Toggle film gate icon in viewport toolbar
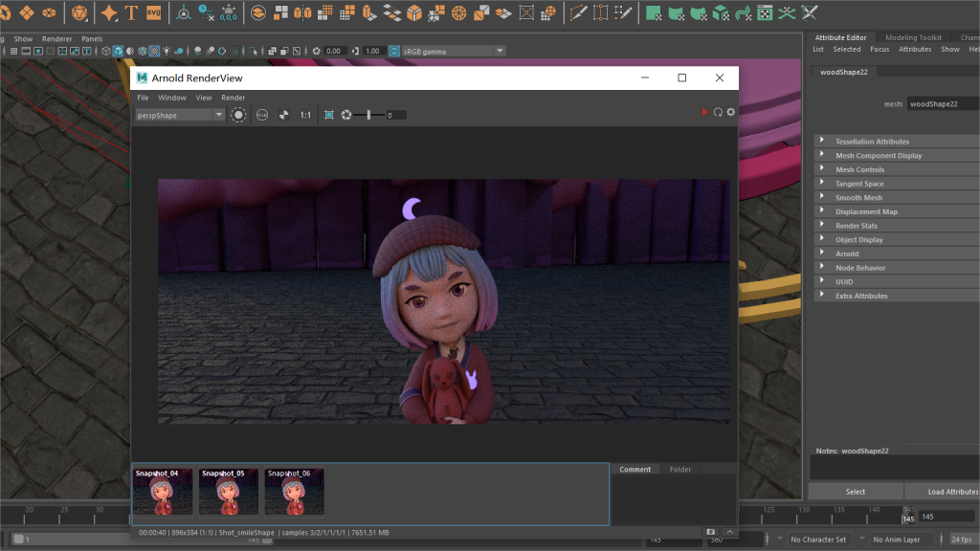The width and height of the screenshot is (980, 551). point(26,52)
